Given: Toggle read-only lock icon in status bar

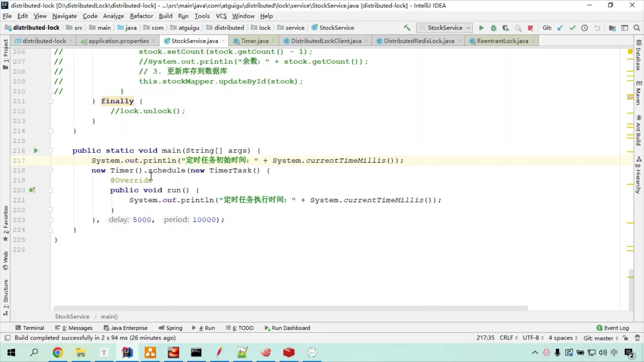Looking at the screenshot, I should point(625,338).
